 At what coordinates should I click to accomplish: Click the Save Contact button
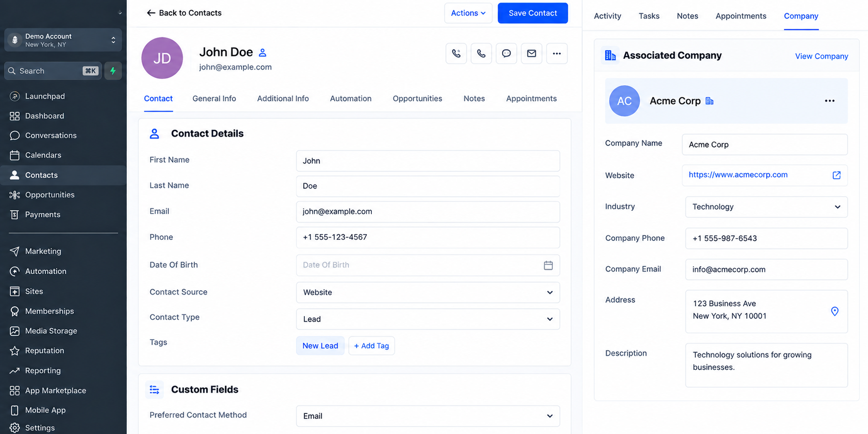point(533,13)
